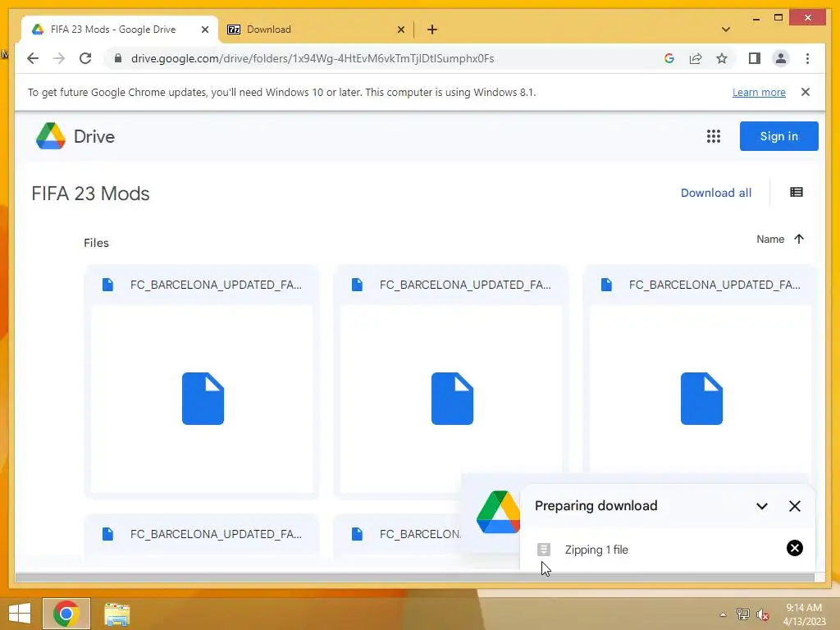Collapse the Preparing download panel
Screen dimensions: 840x630
pos(762,505)
